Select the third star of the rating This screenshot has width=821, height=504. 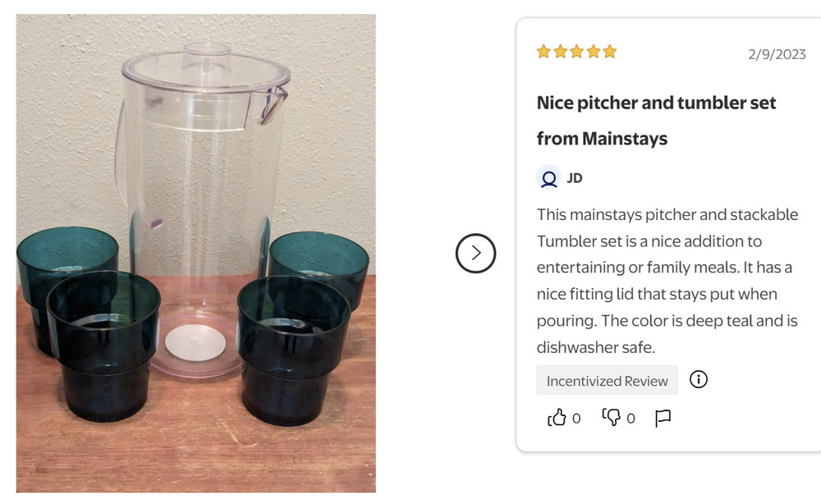coord(576,51)
